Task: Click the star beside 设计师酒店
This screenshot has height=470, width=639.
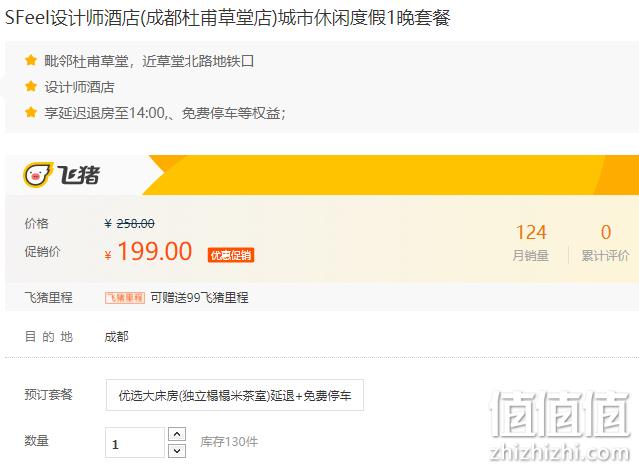Action: tap(31, 86)
